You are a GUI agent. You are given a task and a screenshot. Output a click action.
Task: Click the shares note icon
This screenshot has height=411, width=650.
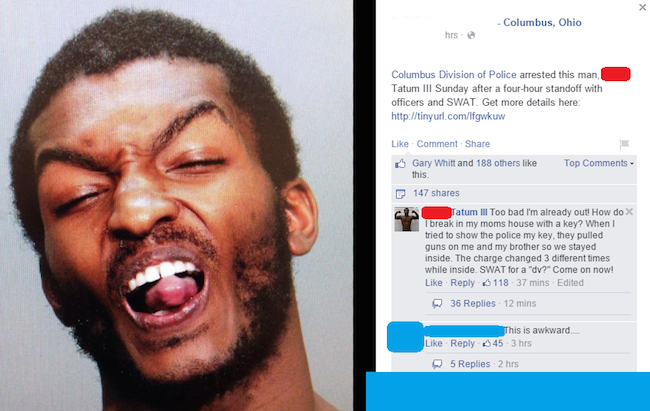400,194
